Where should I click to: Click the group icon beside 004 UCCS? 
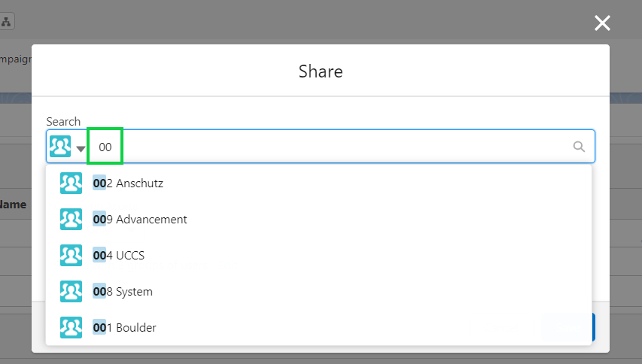71,255
